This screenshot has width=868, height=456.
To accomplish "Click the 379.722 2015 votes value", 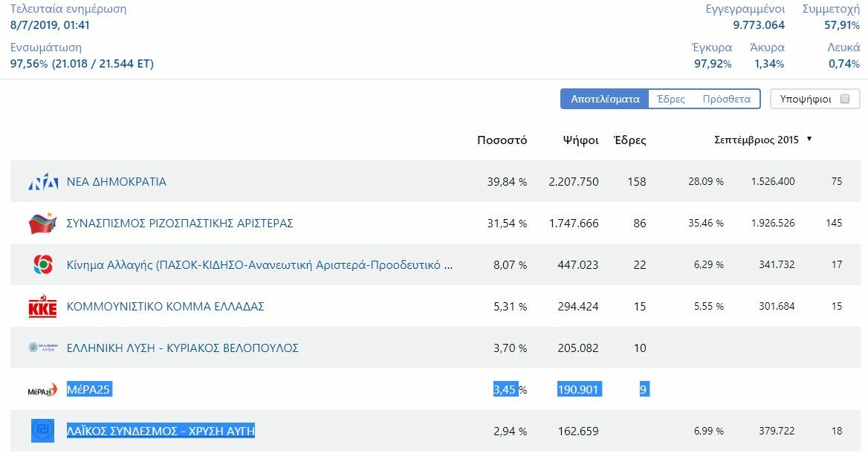I will (x=777, y=431).
